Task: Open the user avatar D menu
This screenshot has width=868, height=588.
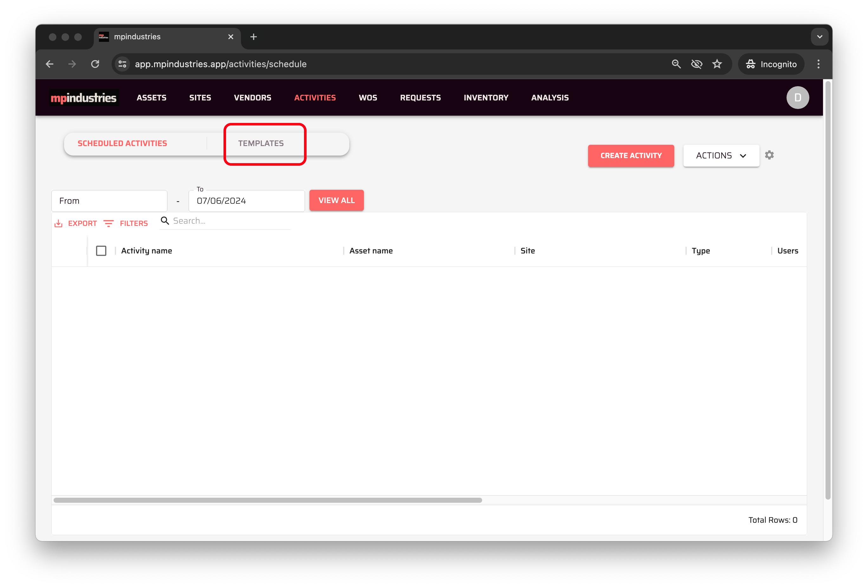Action: pyautogui.click(x=797, y=98)
